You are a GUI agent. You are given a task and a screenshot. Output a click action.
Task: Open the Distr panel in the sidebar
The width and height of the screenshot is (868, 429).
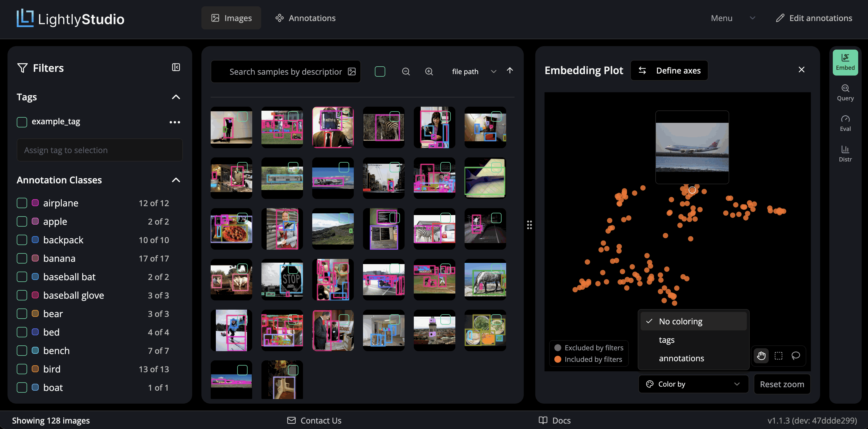pyautogui.click(x=845, y=154)
